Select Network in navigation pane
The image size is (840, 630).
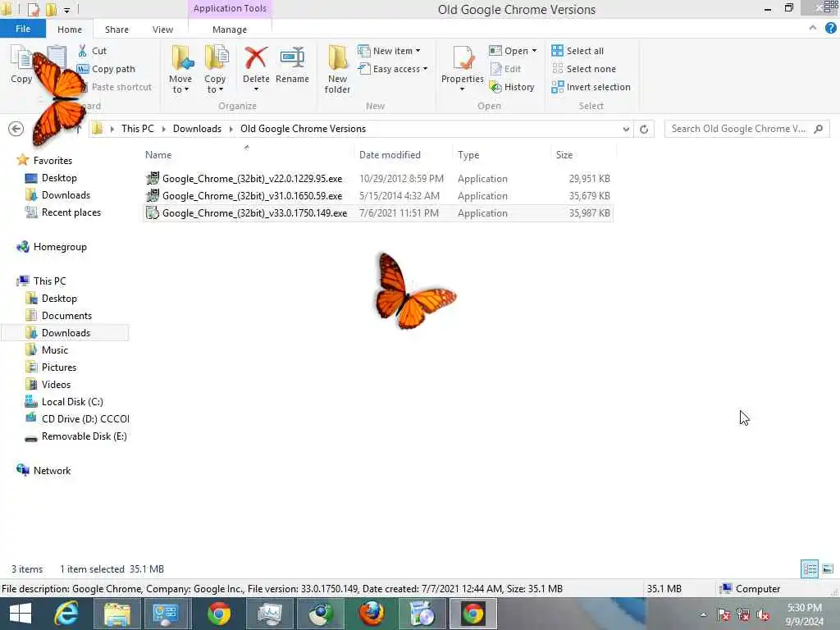[52, 470]
